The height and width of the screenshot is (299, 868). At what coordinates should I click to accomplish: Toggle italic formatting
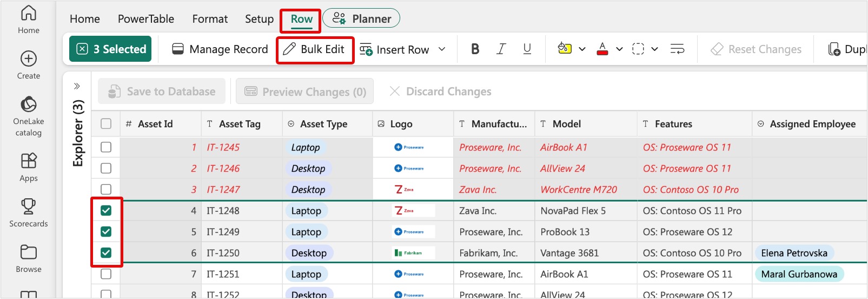click(x=501, y=49)
